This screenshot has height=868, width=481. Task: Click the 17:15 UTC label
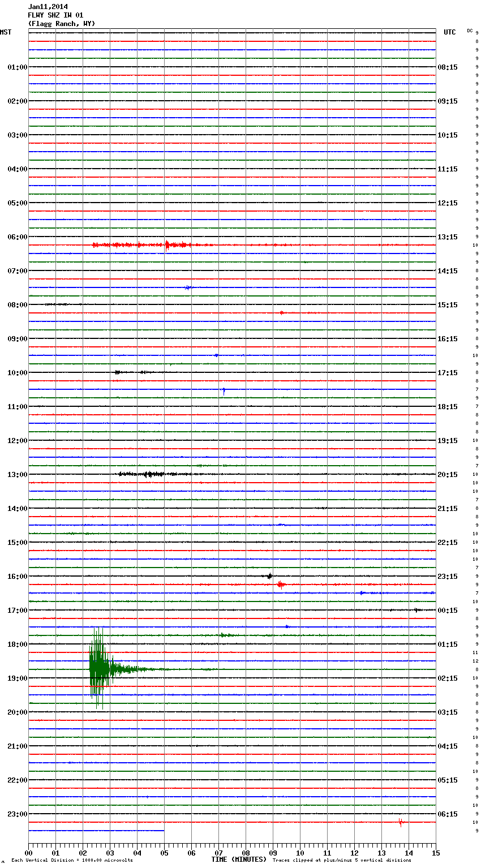(448, 373)
